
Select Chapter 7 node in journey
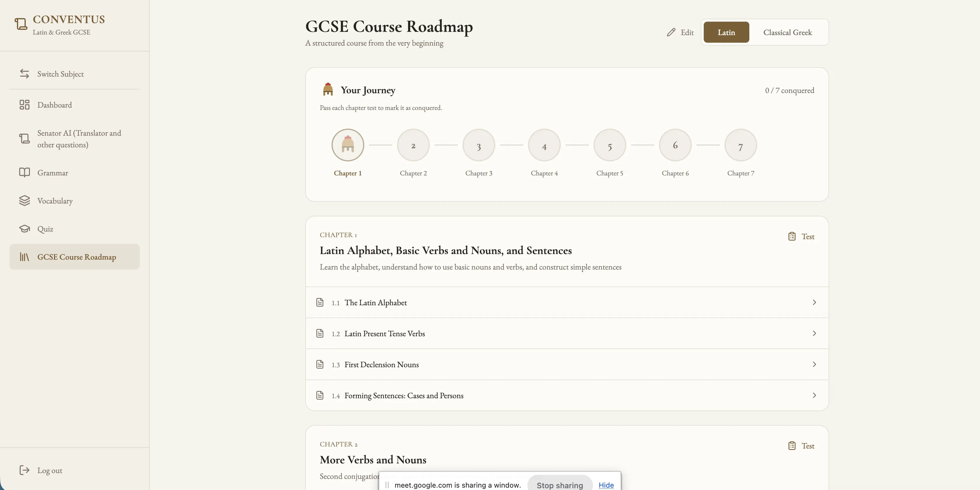(x=740, y=145)
